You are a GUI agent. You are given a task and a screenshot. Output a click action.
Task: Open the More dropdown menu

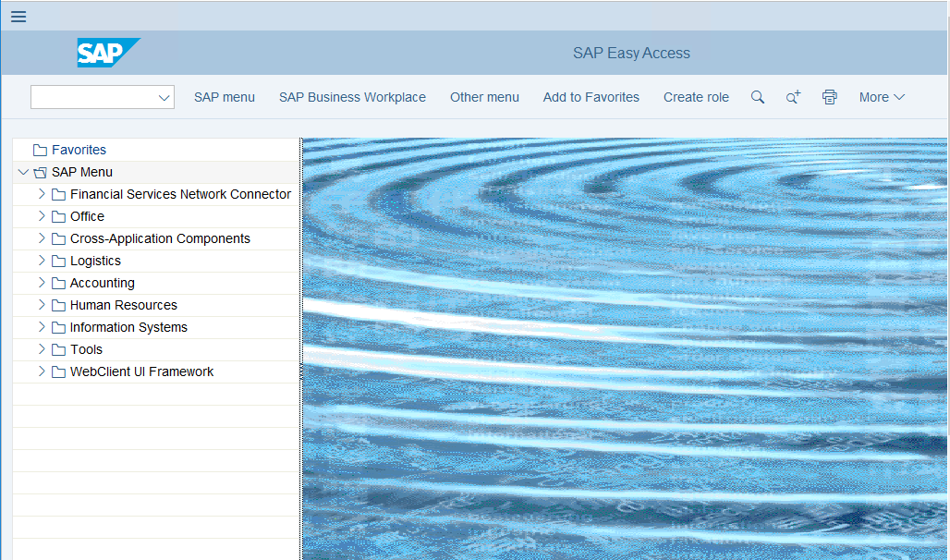tap(882, 97)
